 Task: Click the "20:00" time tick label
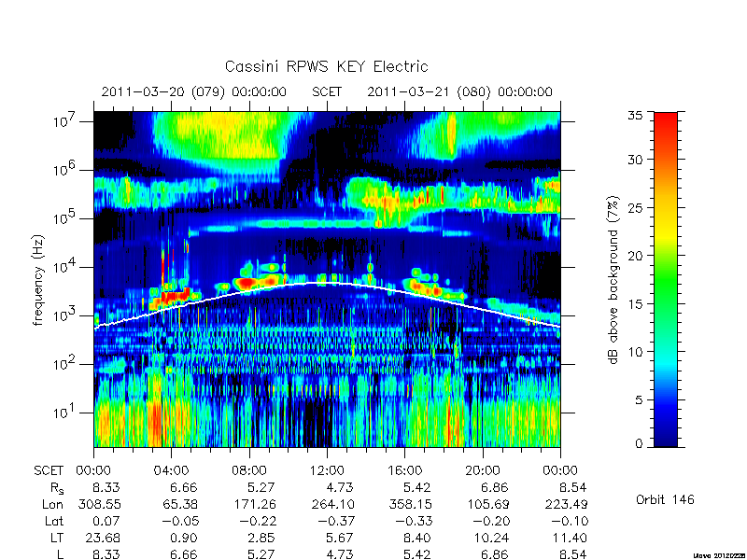coord(483,470)
